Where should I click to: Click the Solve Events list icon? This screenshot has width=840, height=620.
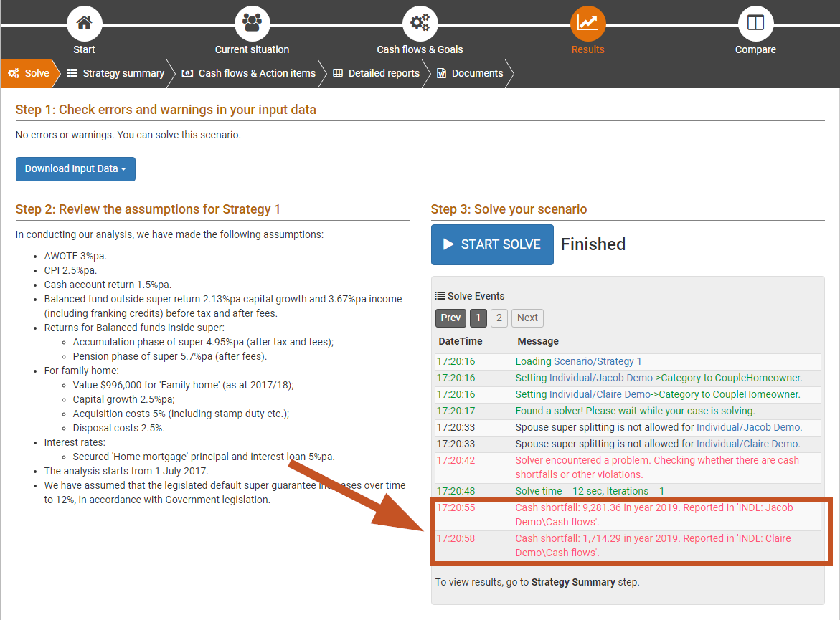tap(440, 296)
